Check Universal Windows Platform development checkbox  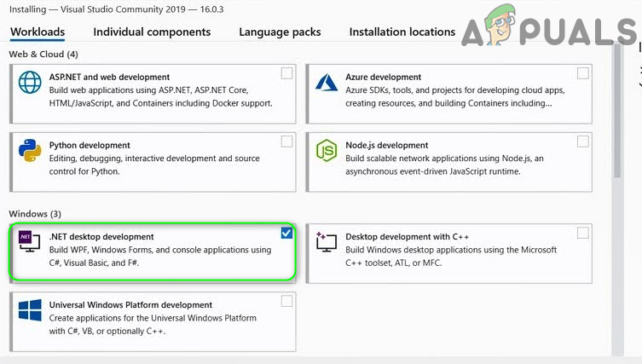click(x=286, y=301)
